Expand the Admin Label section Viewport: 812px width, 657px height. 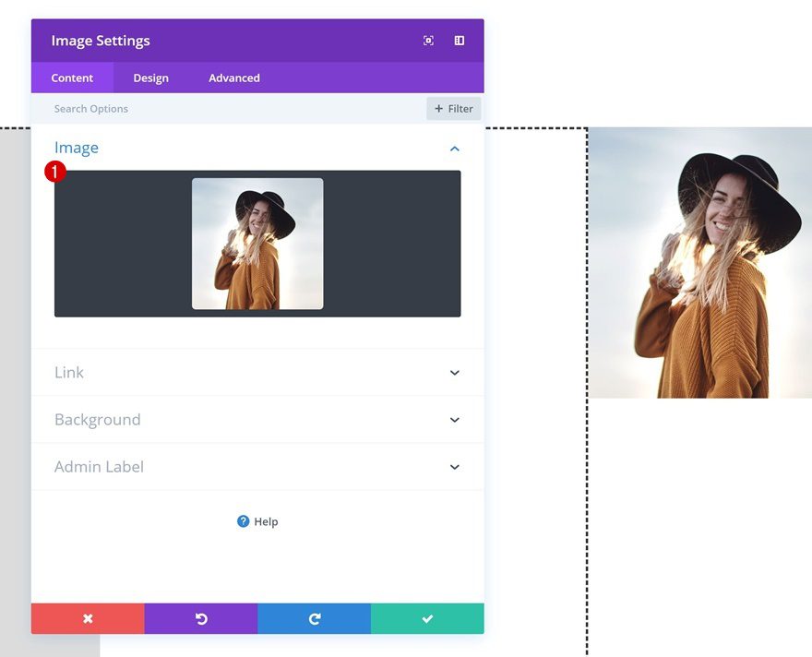(454, 466)
